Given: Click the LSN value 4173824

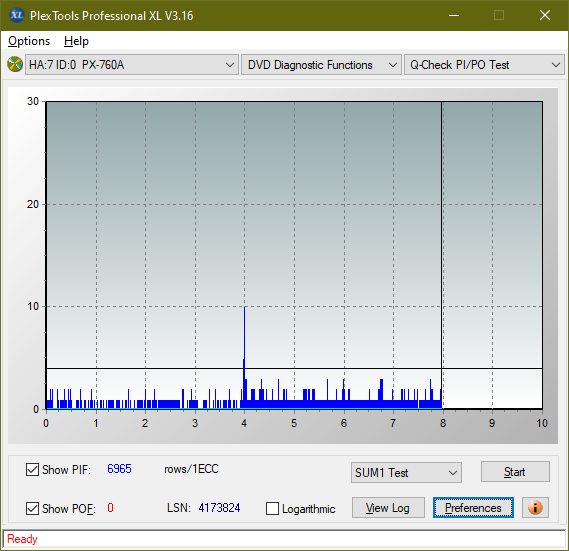Looking at the screenshot, I should coord(219,507).
